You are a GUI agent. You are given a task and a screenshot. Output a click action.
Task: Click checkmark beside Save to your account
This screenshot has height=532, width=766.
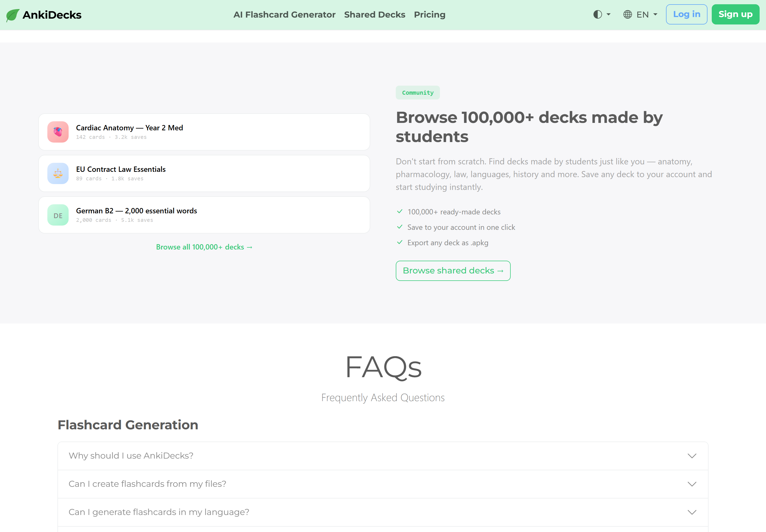click(400, 227)
